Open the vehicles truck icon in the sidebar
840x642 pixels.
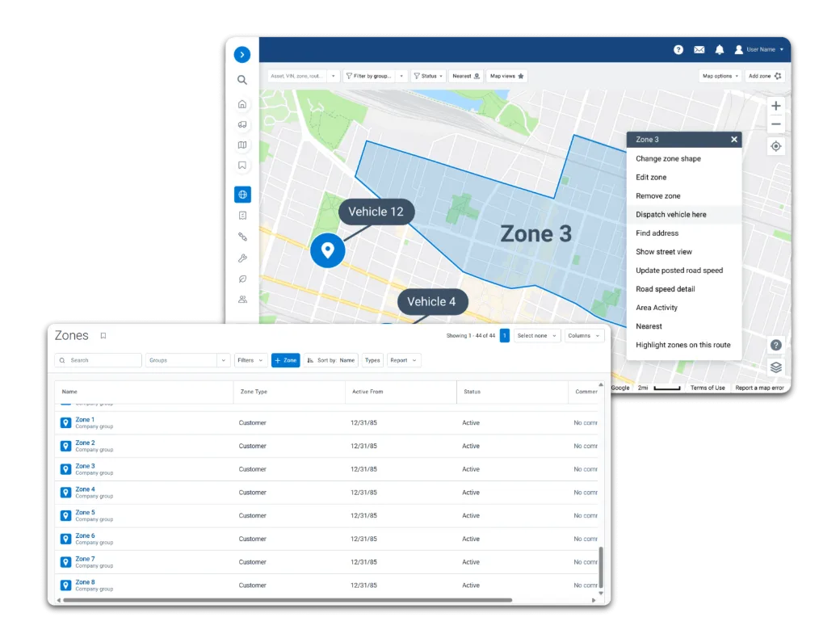point(242,124)
